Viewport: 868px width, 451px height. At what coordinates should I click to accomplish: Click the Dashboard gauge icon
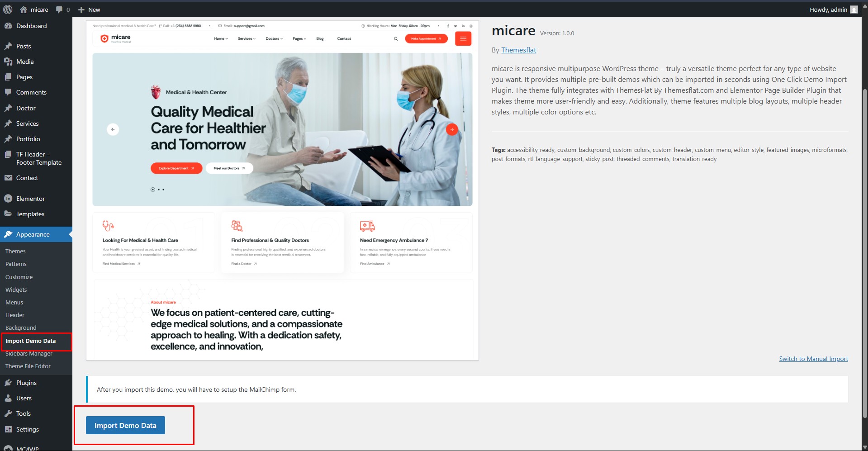pos(8,26)
